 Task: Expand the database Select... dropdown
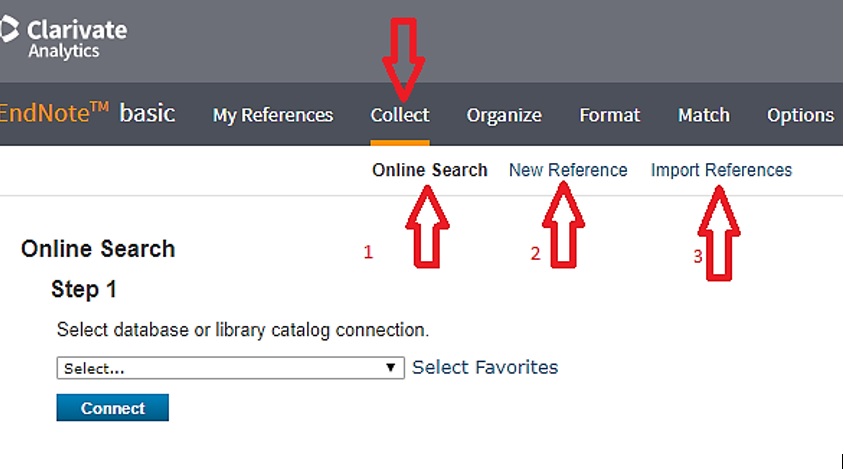[x=230, y=368]
